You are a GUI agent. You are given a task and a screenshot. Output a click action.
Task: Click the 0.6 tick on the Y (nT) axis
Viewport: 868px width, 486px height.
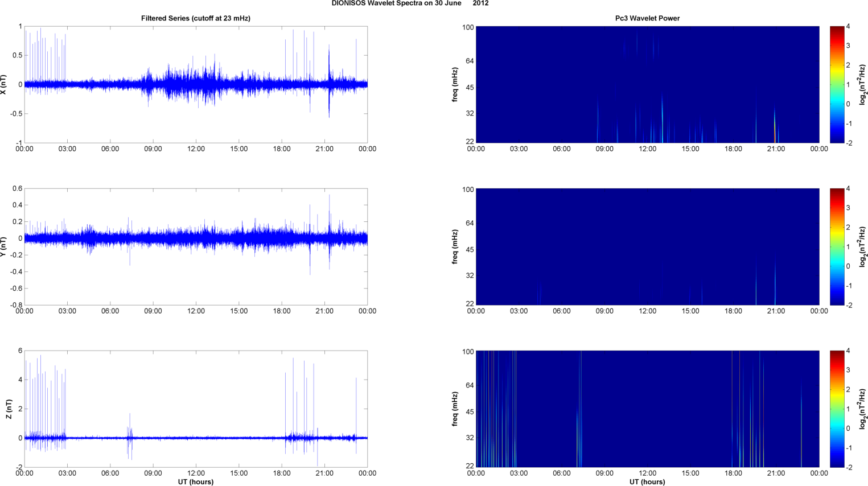pyautogui.click(x=17, y=189)
